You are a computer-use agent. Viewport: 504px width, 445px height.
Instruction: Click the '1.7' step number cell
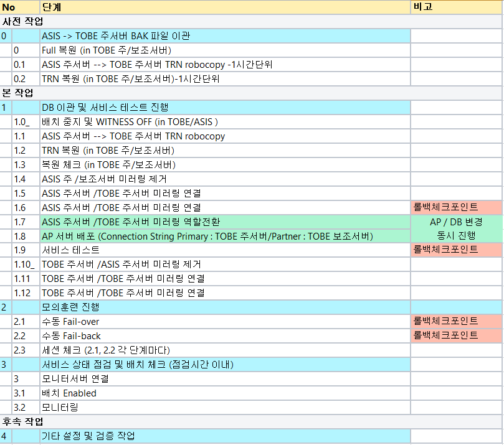pos(26,222)
